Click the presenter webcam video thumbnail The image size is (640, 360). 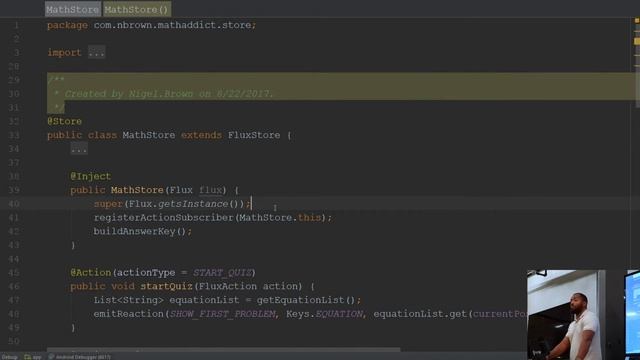[x=584, y=315]
